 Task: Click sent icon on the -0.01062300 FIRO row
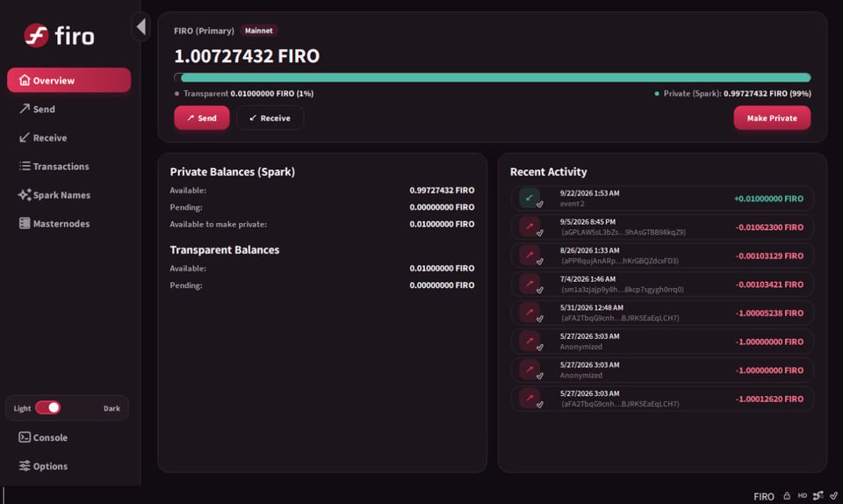pos(530,227)
